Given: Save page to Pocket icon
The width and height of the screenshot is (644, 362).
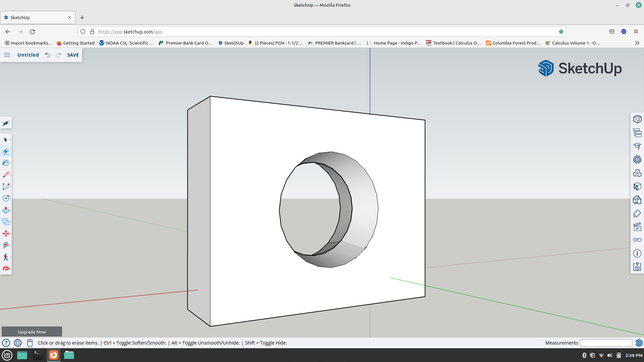Looking at the screenshot, I should click(611, 32).
